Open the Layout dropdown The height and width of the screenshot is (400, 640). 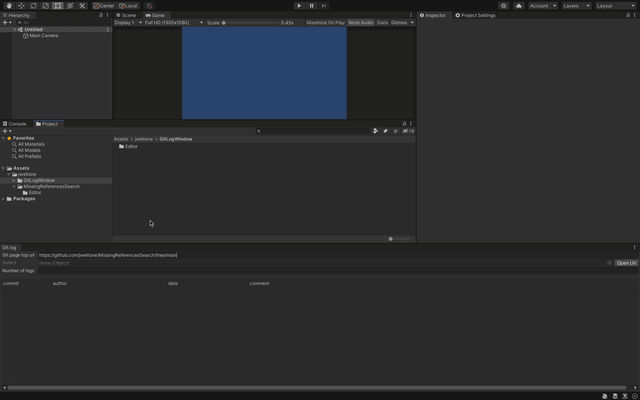click(616, 6)
